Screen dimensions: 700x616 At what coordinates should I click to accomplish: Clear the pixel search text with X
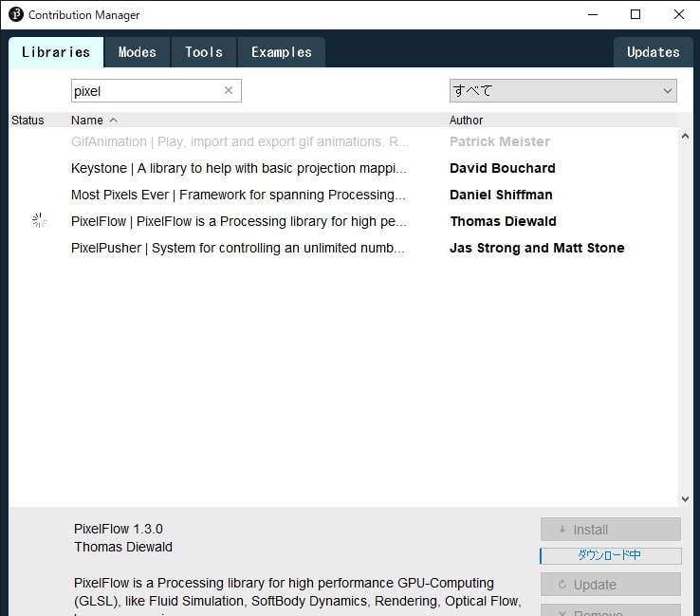point(229,90)
